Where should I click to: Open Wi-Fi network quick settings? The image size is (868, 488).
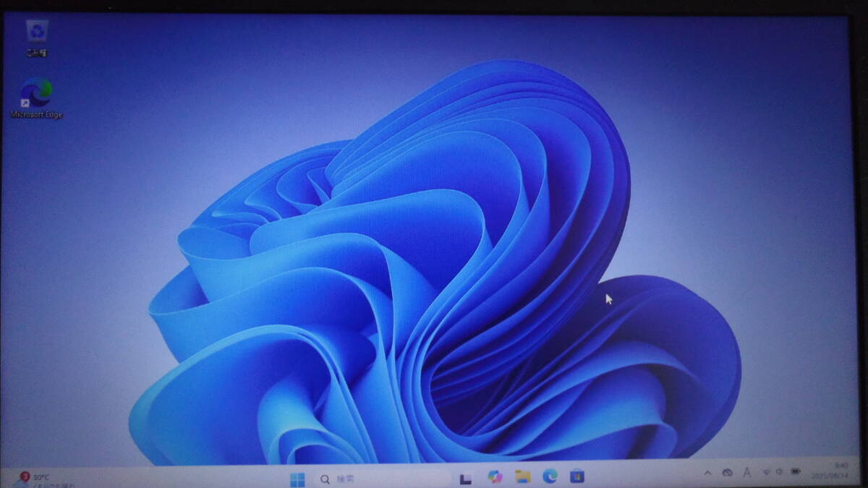coord(766,471)
